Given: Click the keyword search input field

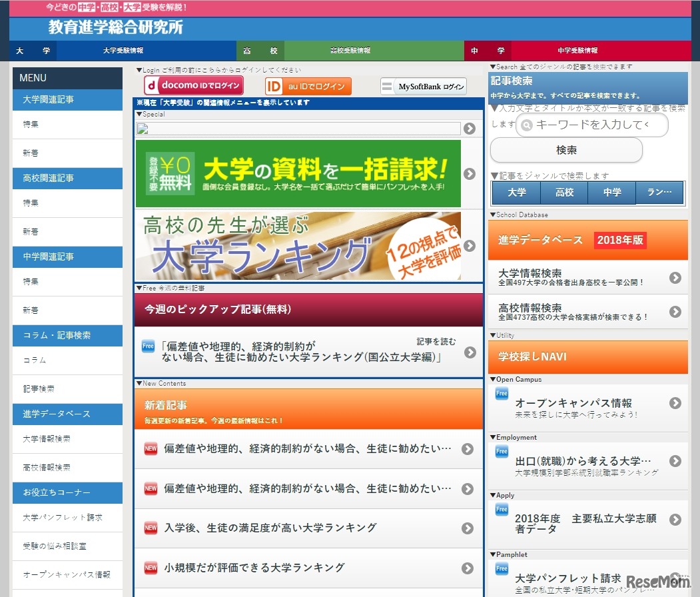Looking at the screenshot, I should tap(591, 125).
